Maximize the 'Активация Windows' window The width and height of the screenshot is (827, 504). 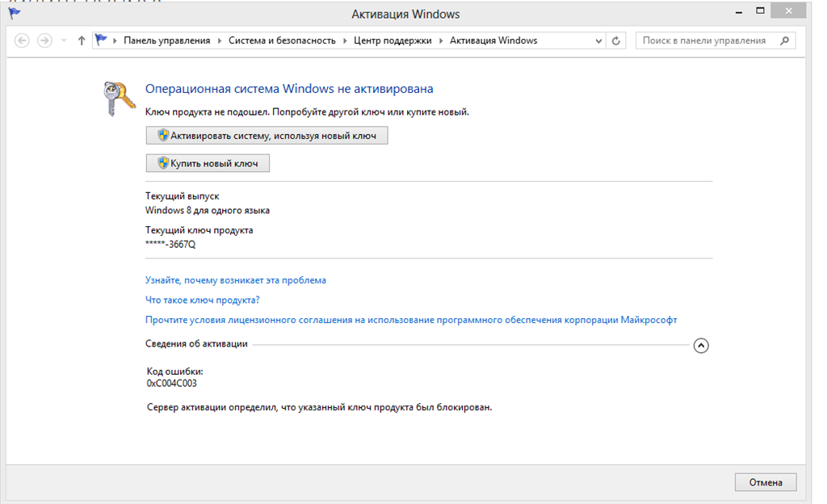[x=760, y=11]
